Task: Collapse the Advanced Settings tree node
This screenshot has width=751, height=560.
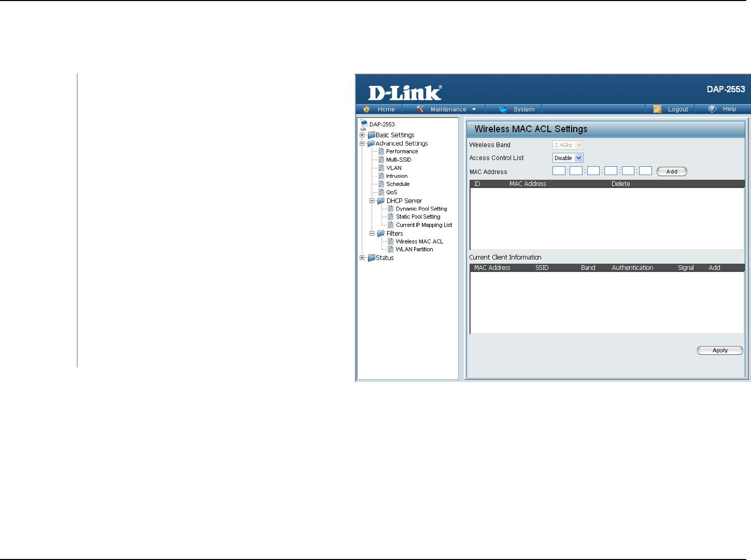Action: point(362,143)
